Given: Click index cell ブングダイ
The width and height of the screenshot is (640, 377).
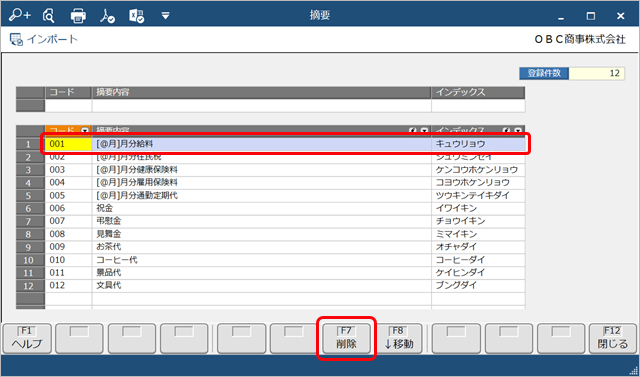Looking at the screenshot, I should (x=478, y=286).
